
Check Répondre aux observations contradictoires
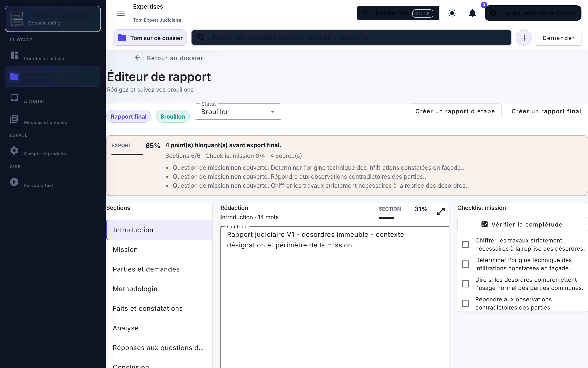pos(465,304)
